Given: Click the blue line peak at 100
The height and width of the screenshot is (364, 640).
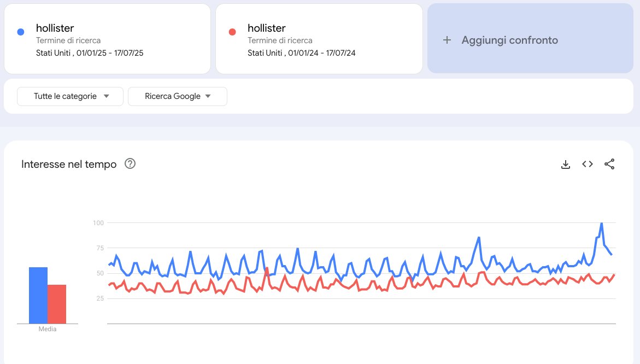Looking at the screenshot, I should coord(602,224).
